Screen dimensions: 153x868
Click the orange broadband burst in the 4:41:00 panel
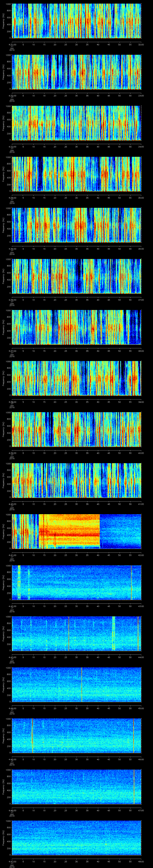point(69,531)
